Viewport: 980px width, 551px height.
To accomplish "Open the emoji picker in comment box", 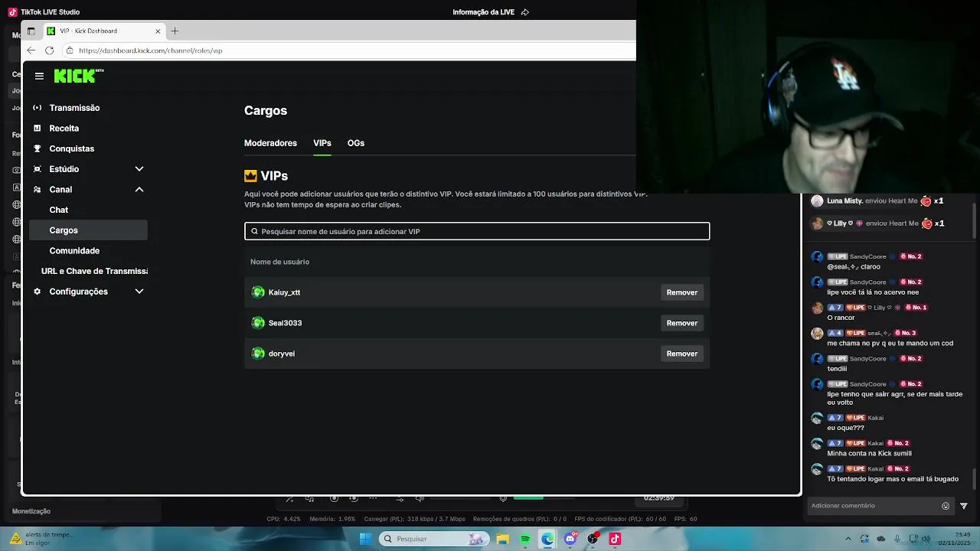I will pos(946,506).
